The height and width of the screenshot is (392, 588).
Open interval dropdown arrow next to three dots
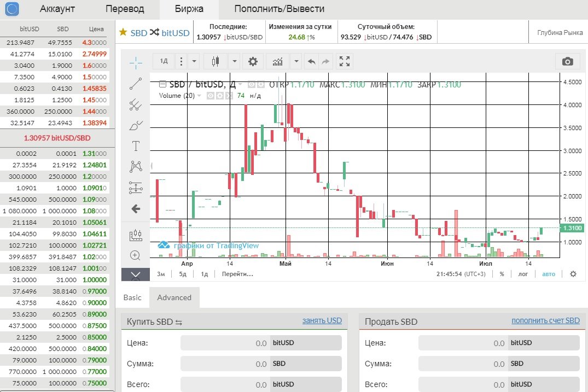[194, 61]
